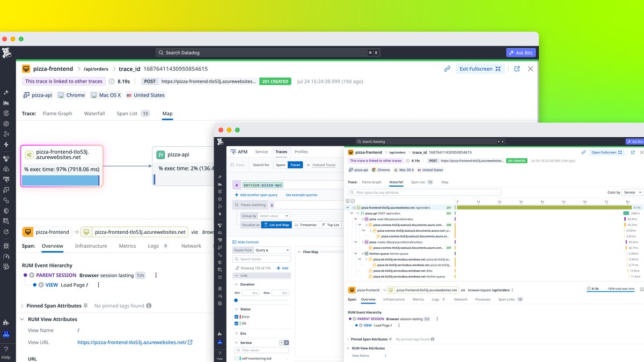Viewport: 644px width, 362px height.
Task: Copy trace link icon in back window
Action: [447, 69]
